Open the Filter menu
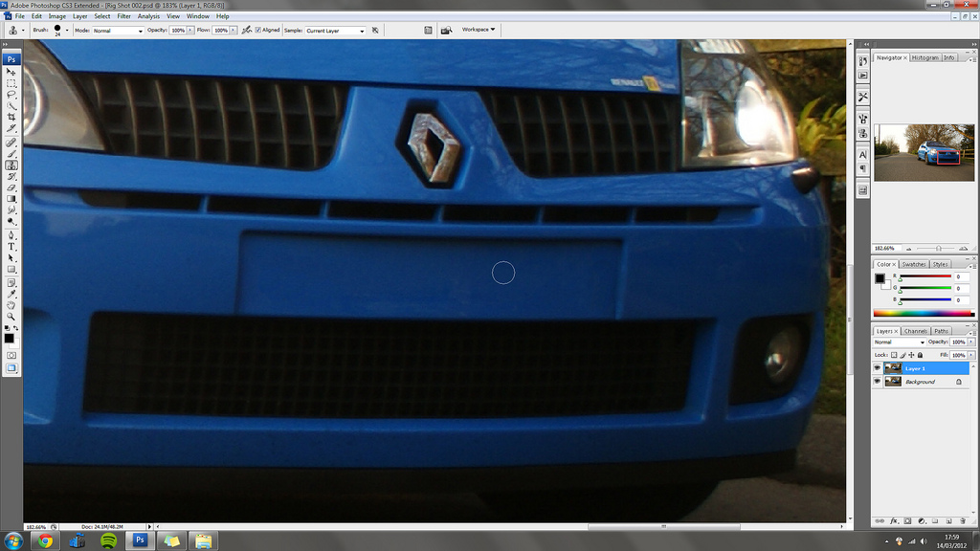The image size is (980, 551). [x=124, y=16]
